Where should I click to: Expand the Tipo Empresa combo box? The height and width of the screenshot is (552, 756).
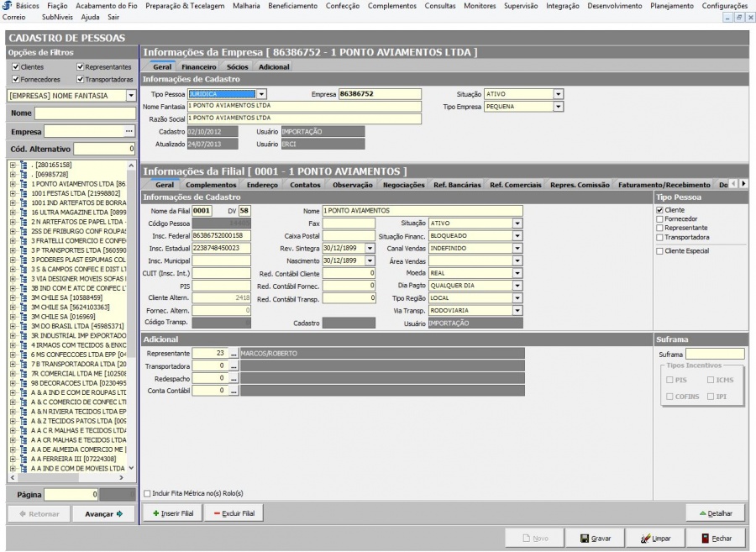(x=558, y=107)
